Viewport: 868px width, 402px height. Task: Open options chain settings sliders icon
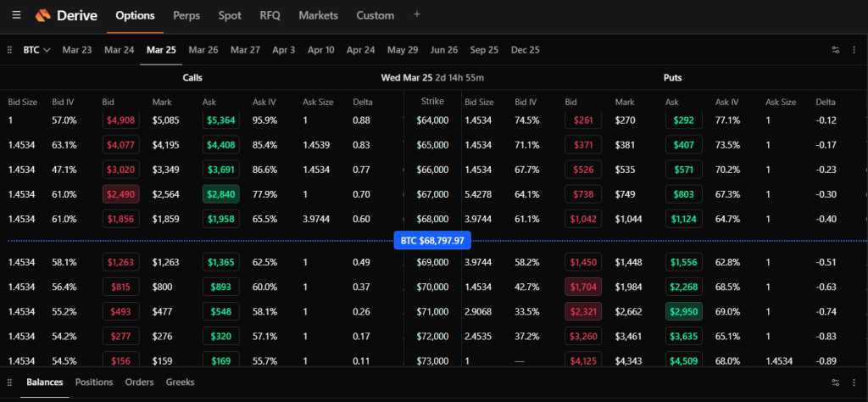click(836, 50)
